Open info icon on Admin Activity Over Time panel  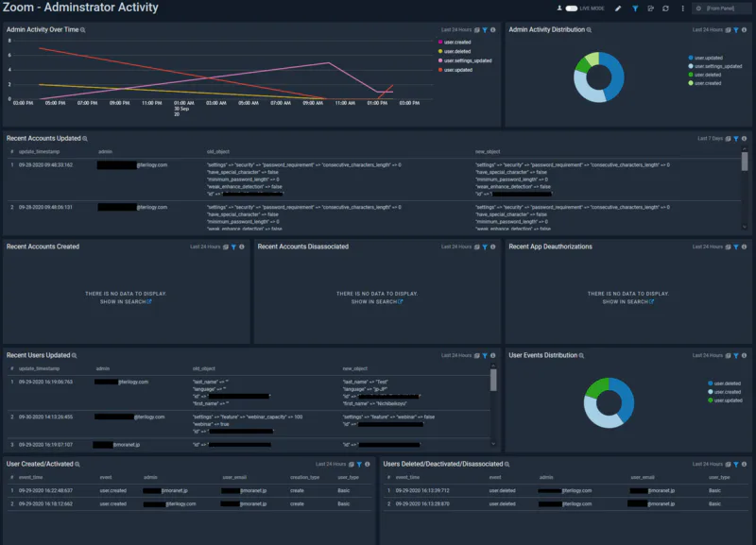(x=492, y=30)
